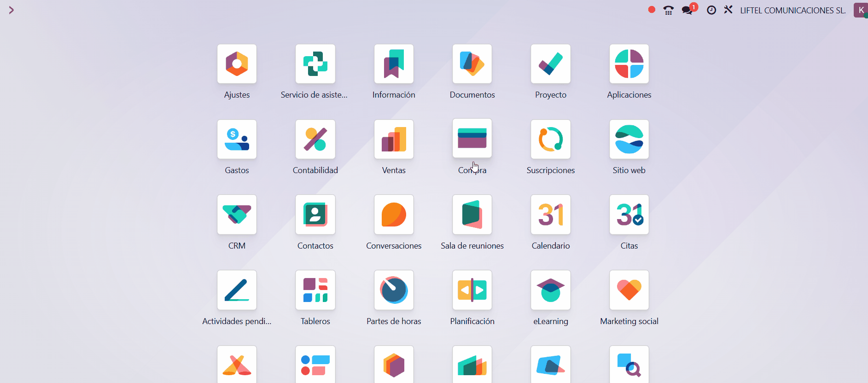Click the red recording indicator dot
The width and height of the screenshot is (868, 383).
[x=652, y=10]
